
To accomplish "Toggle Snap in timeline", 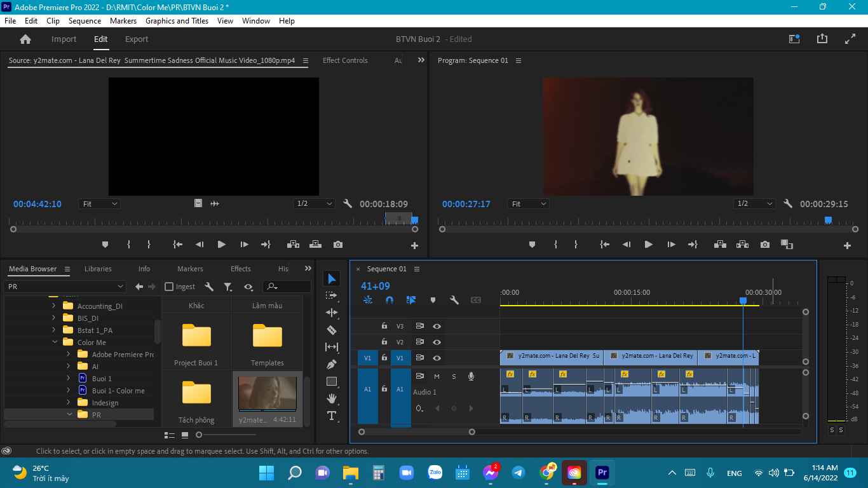I will tap(390, 300).
